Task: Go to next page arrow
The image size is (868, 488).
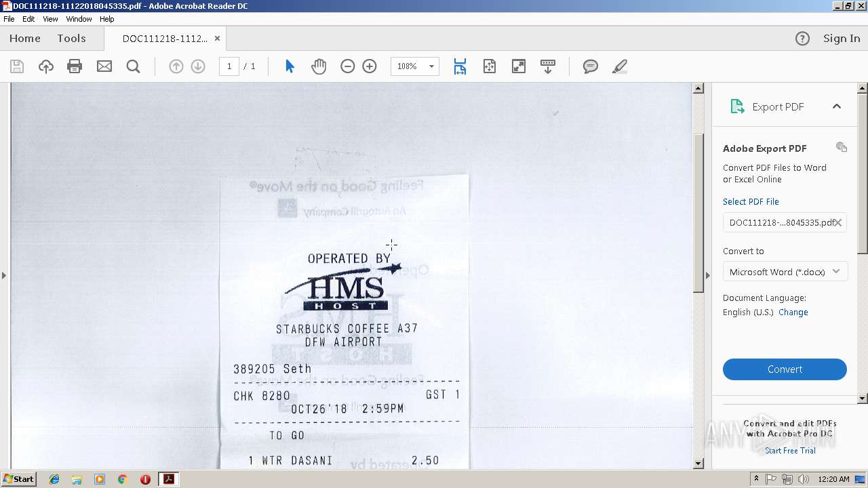Action: pyautogui.click(x=198, y=66)
